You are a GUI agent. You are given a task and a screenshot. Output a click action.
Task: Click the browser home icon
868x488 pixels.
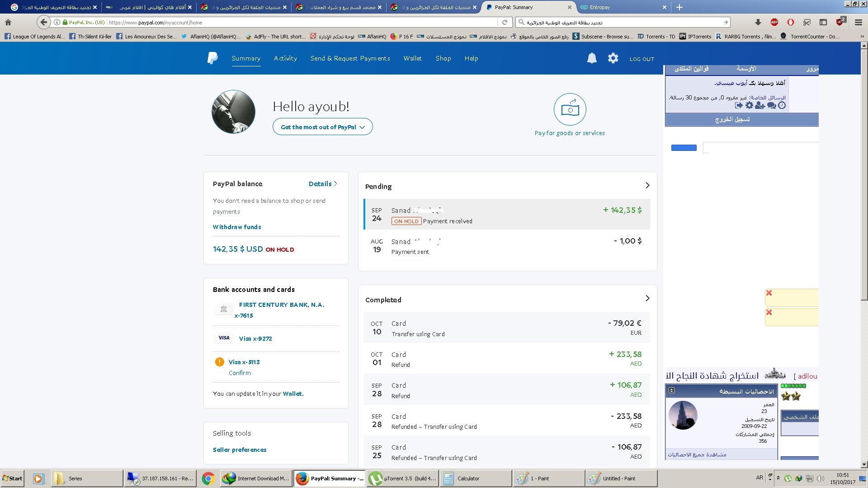[x=8, y=22]
